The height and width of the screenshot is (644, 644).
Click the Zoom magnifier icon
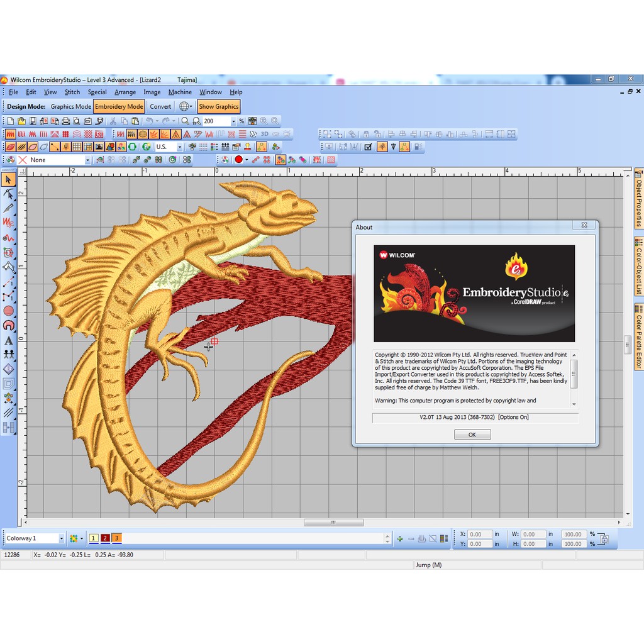[186, 121]
